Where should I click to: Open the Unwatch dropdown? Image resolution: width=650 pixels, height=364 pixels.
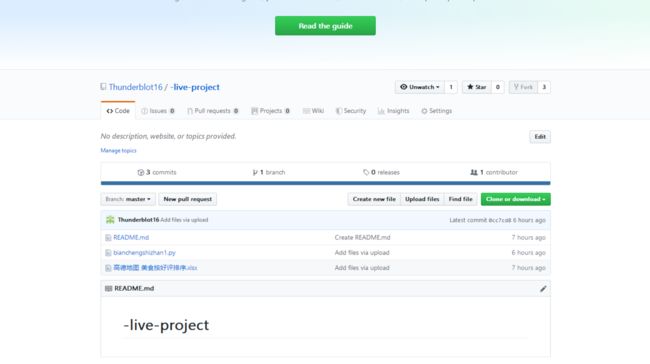pyautogui.click(x=420, y=87)
